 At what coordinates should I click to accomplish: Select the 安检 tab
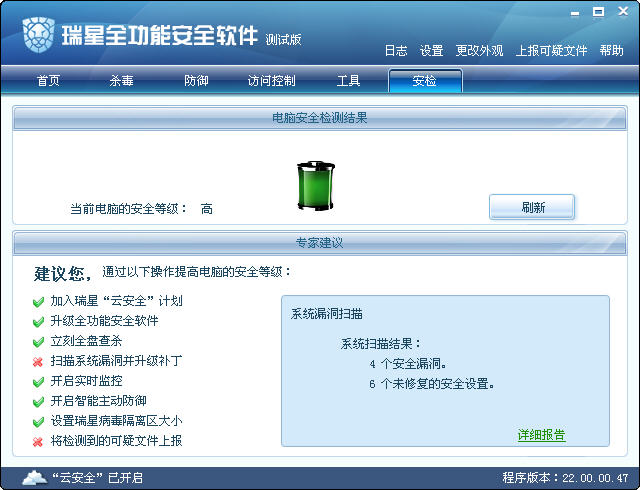tap(425, 80)
